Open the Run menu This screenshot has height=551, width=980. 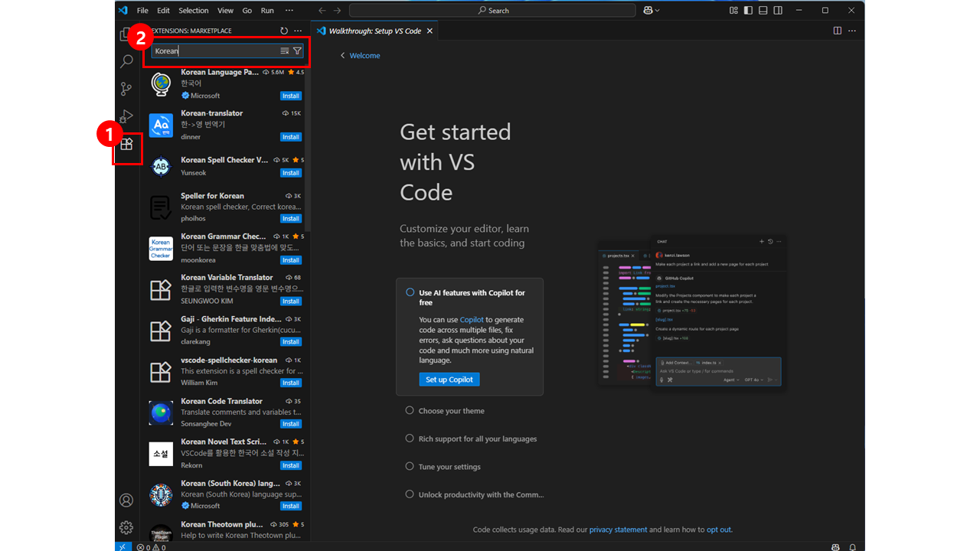(x=267, y=10)
